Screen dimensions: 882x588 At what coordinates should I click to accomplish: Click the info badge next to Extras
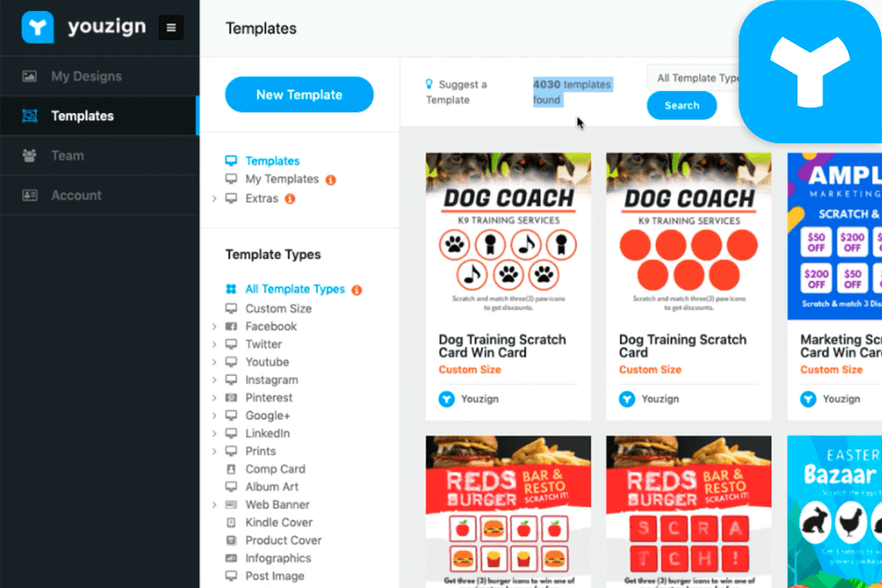click(x=289, y=198)
